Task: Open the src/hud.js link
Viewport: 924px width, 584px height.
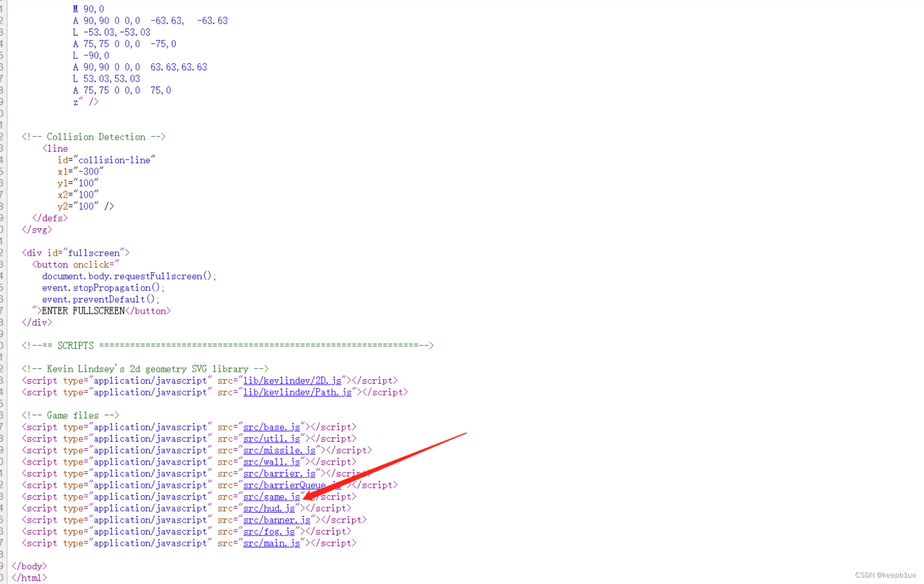Action: pos(269,508)
